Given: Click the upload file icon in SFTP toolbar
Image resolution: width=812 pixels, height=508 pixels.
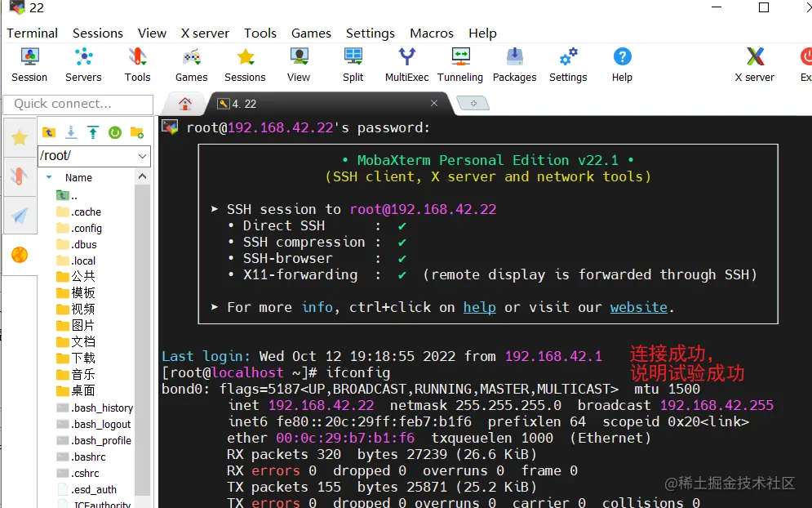Looking at the screenshot, I should tap(93, 132).
